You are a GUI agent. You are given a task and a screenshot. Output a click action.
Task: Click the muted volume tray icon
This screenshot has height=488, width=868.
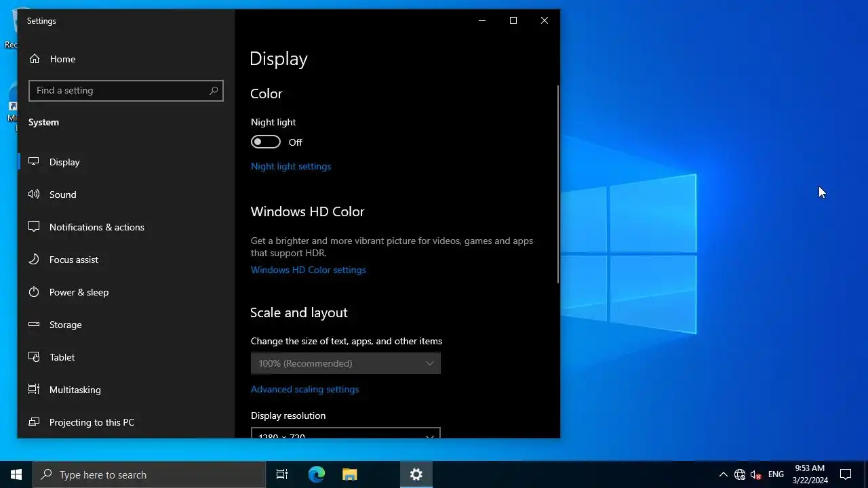[x=756, y=474]
